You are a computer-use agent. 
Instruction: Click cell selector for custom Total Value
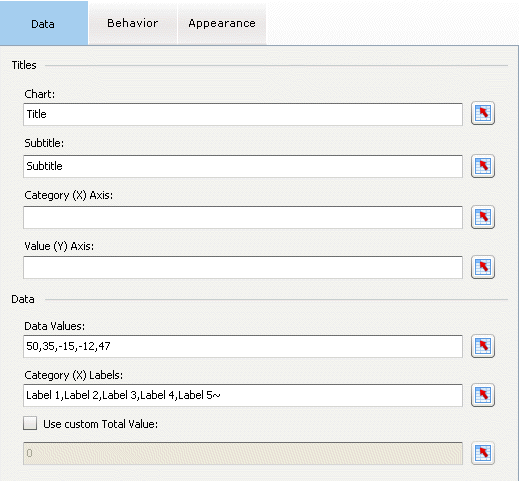tap(483, 453)
